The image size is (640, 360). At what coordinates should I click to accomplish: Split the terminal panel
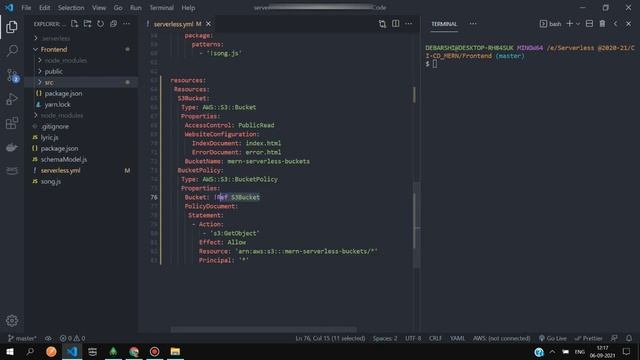(589, 24)
